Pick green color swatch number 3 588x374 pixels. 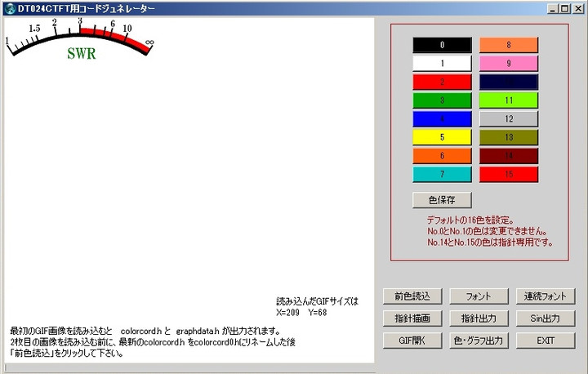click(442, 100)
